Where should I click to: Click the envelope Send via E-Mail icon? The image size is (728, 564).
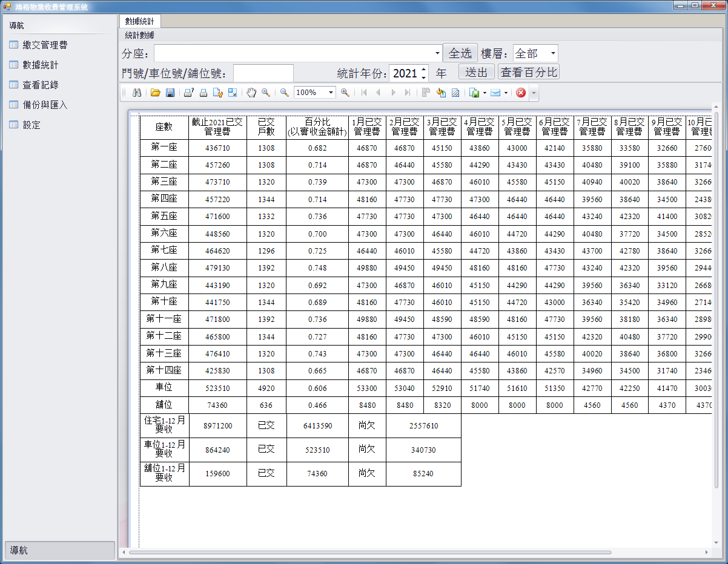point(495,93)
